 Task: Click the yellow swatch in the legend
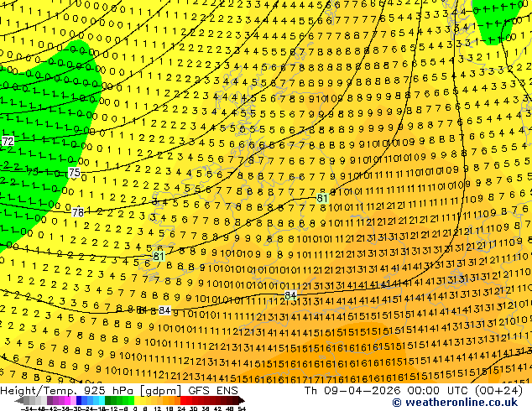tap(138, 400)
